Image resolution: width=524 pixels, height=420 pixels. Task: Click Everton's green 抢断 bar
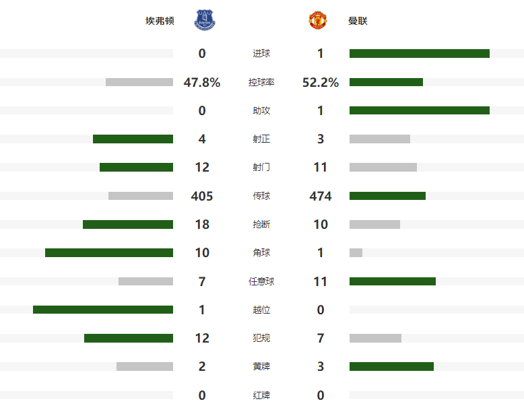[x=128, y=224]
